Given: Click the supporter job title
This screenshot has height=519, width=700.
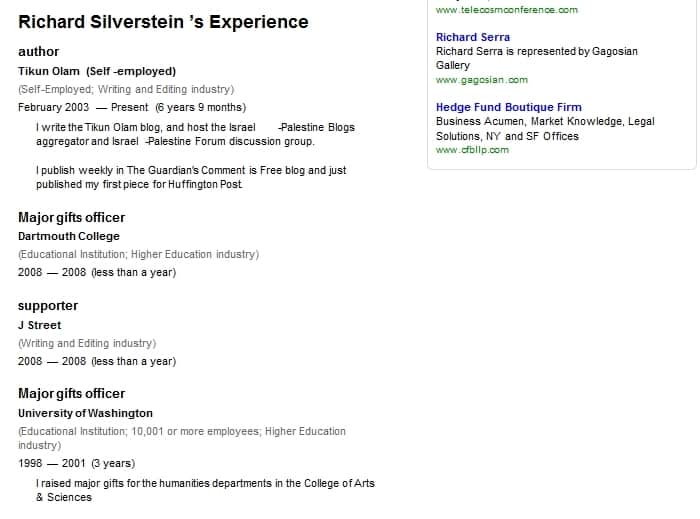Looking at the screenshot, I should pos(48,306).
